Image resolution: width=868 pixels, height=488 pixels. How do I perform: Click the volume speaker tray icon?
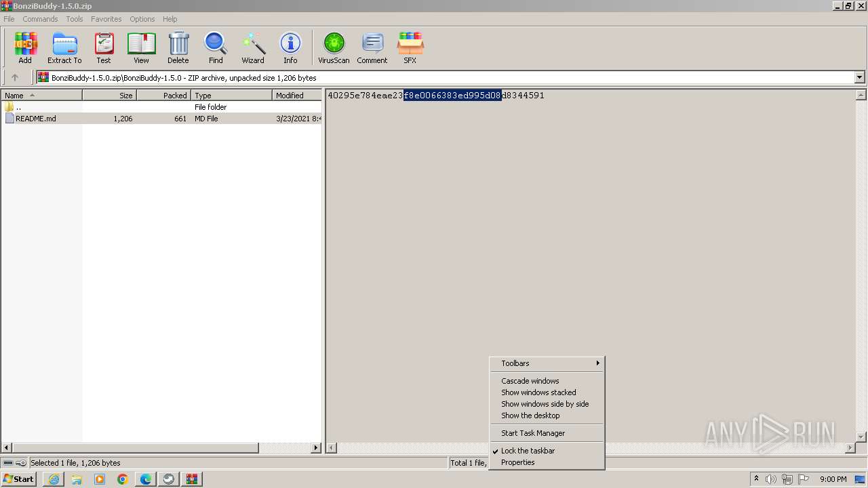coord(771,479)
